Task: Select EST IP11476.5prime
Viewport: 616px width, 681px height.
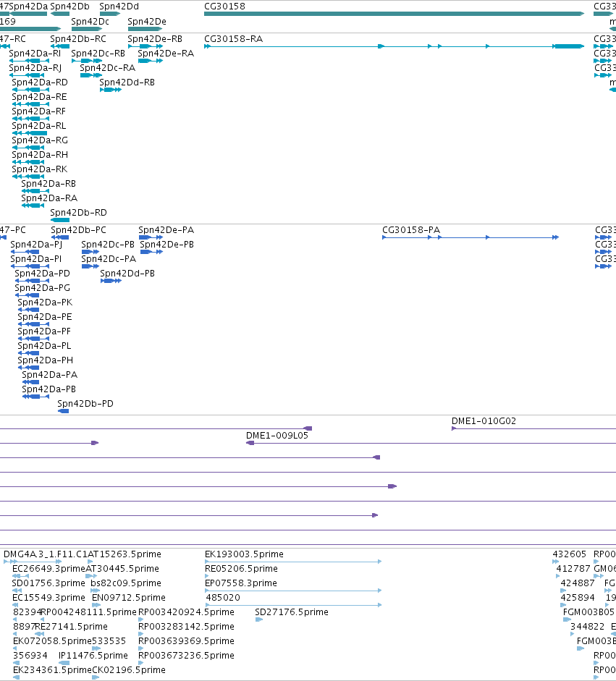Action: (93, 656)
